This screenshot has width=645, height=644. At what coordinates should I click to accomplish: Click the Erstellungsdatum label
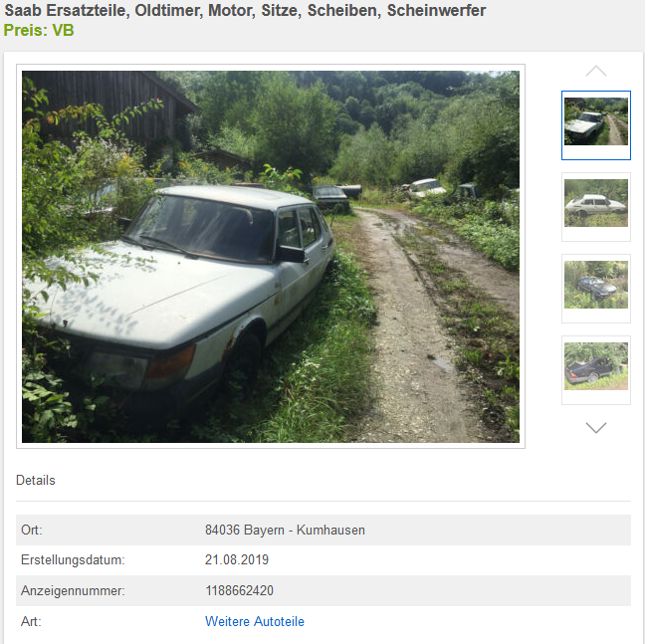pos(73,560)
